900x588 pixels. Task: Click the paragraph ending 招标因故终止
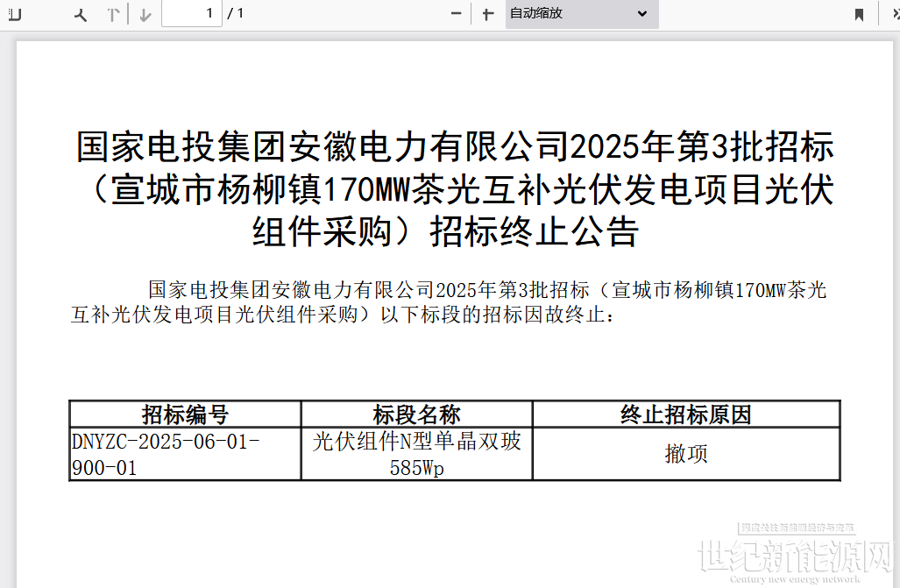pyautogui.click(x=449, y=302)
